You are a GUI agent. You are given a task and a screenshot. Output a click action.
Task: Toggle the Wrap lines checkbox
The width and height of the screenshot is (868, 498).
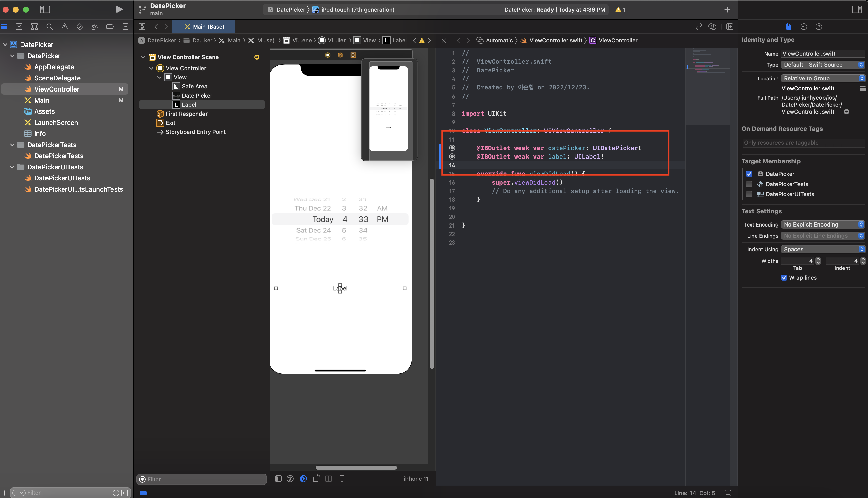784,277
